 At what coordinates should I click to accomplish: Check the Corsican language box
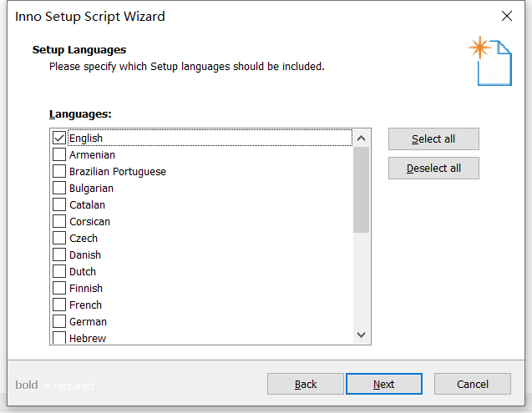pos(59,221)
